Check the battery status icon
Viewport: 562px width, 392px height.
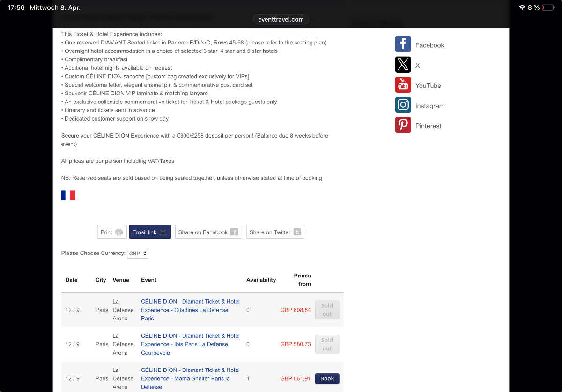coord(547,7)
